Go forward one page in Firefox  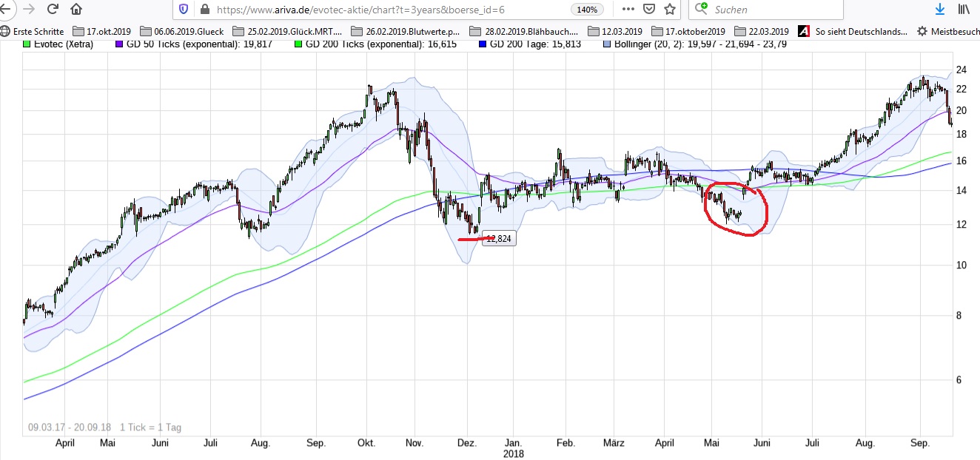[x=28, y=10]
